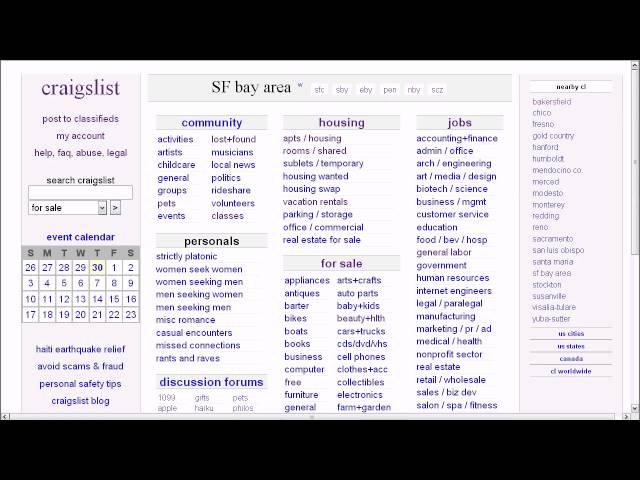Open nearby bakersfield link

(x=551, y=102)
